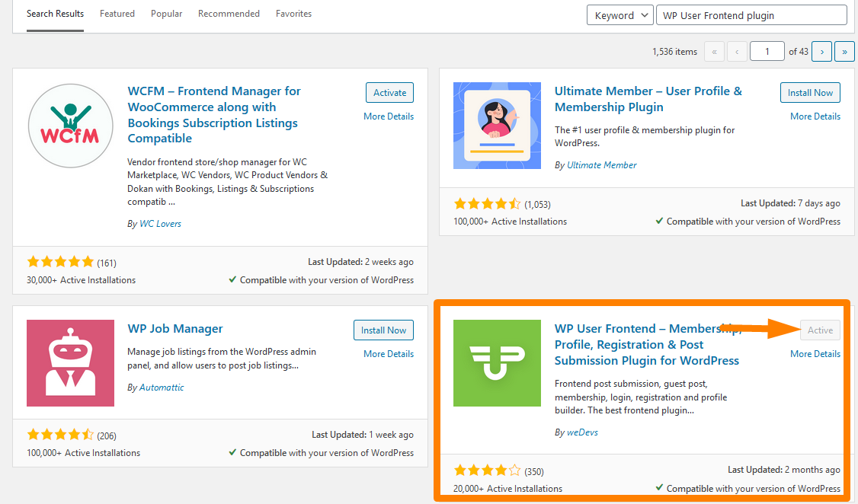Open the Favorites tab
The height and width of the screenshot is (504, 858).
tap(294, 14)
